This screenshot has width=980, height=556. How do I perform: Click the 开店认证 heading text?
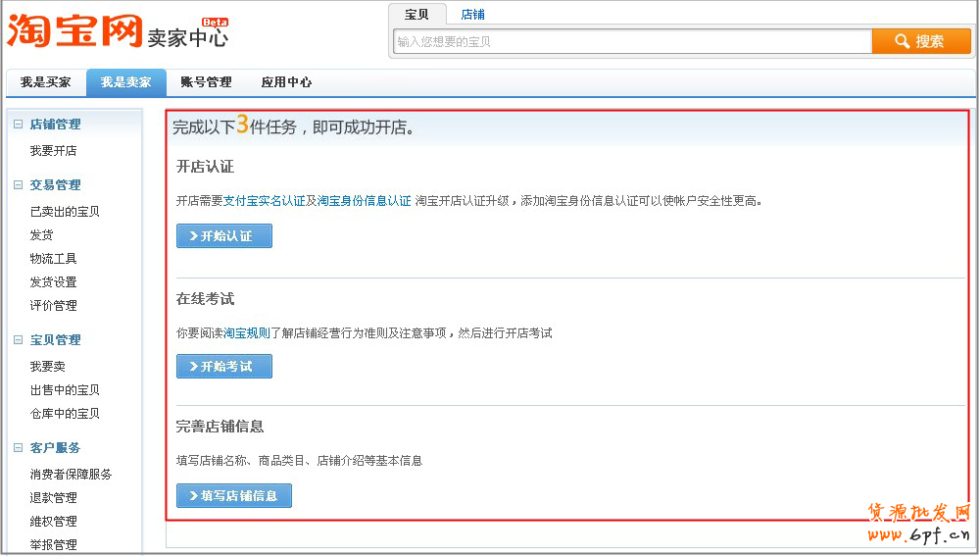205,167
